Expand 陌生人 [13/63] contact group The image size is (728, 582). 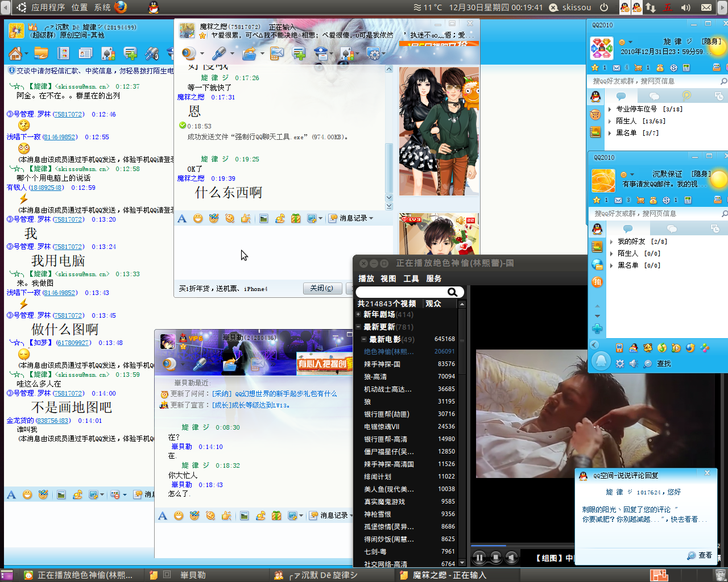(x=610, y=121)
